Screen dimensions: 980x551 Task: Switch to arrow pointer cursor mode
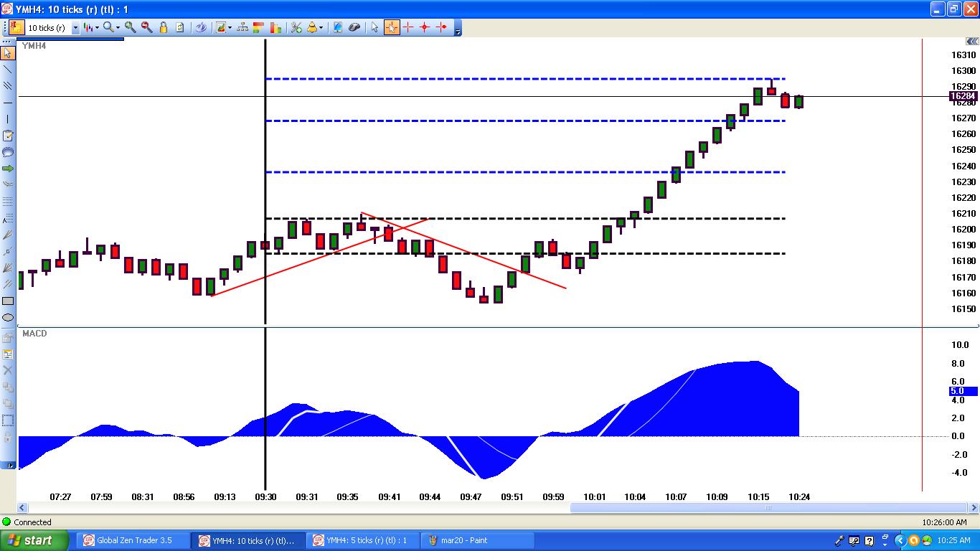point(374,27)
